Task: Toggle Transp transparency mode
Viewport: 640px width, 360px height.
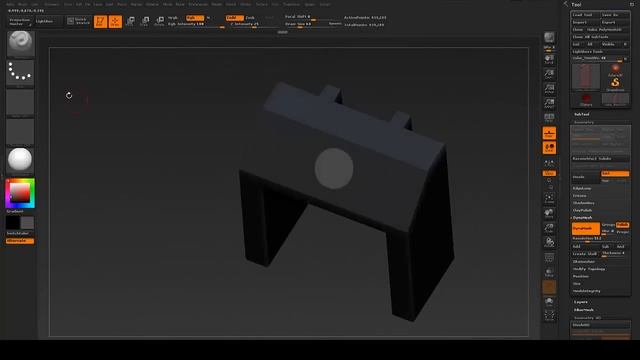Action: (549, 272)
